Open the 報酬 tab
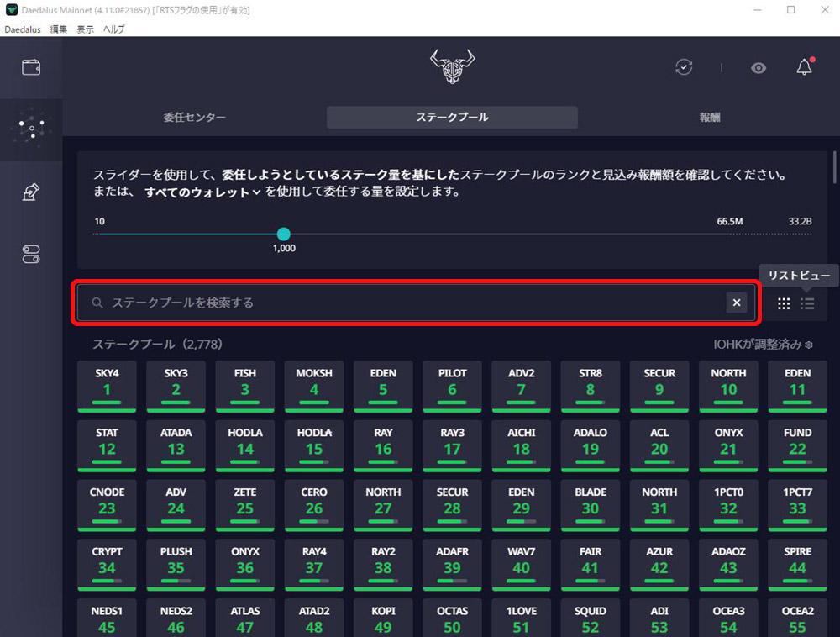Image resolution: width=840 pixels, height=637 pixels. pyautogui.click(x=710, y=118)
